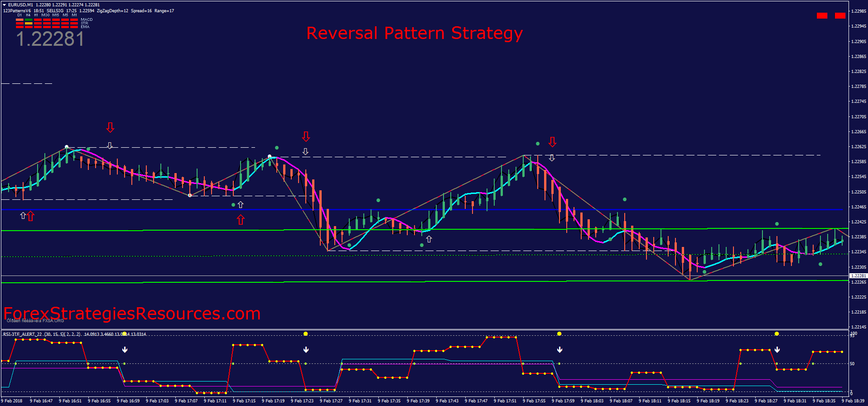Click the RSI window white down arrow at 16:59

click(x=125, y=350)
